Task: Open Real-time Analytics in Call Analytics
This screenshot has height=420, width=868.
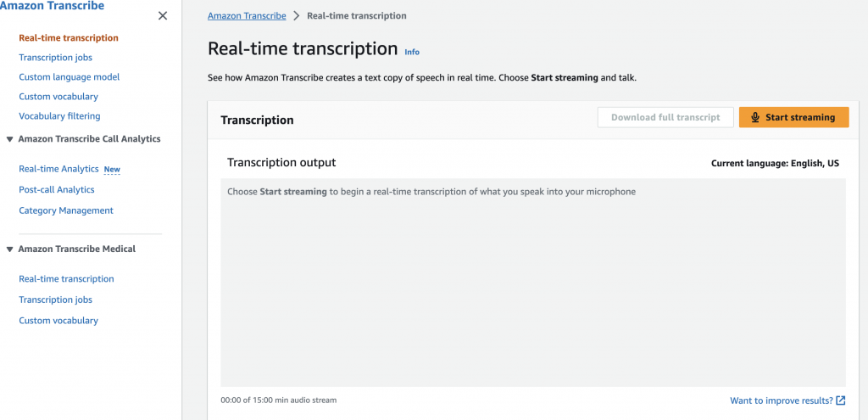Action: click(59, 169)
